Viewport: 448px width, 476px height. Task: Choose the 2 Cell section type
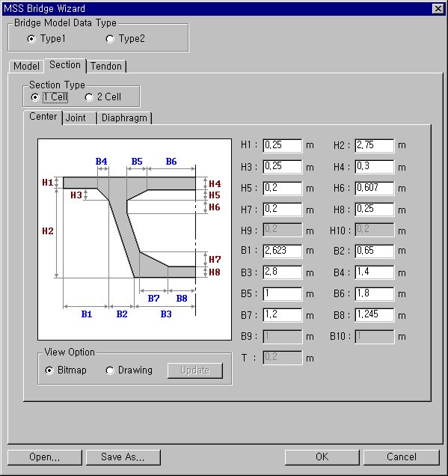coord(102,97)
